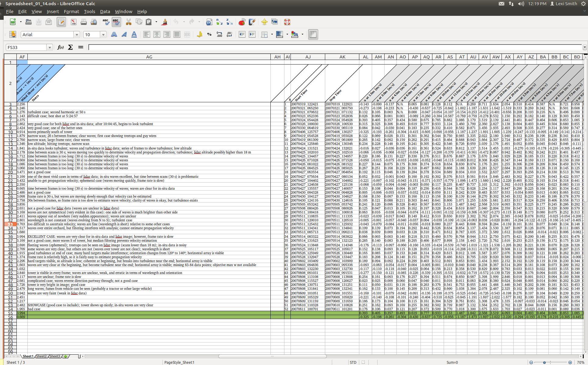Switch to the Sheet2 tab
Viewport: 588px width, 365px height.
(41, 356)
